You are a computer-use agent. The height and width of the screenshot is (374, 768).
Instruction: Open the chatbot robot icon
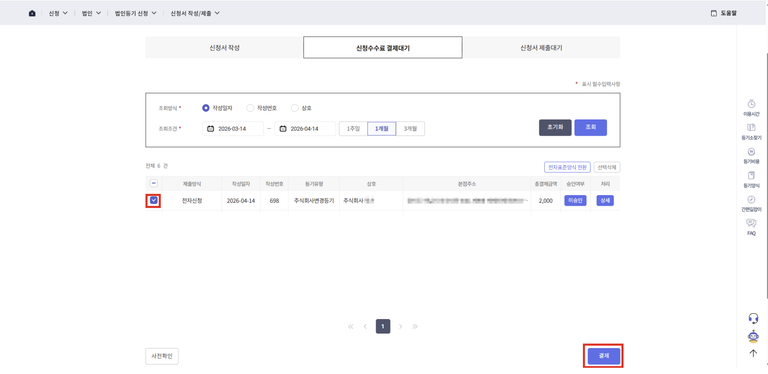pos(753,337)
